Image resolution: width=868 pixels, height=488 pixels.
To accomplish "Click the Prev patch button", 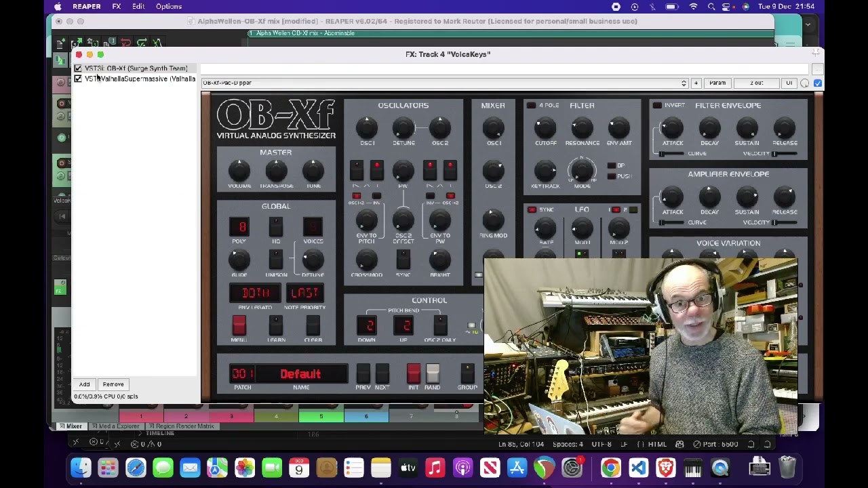I will pos(363,373).
